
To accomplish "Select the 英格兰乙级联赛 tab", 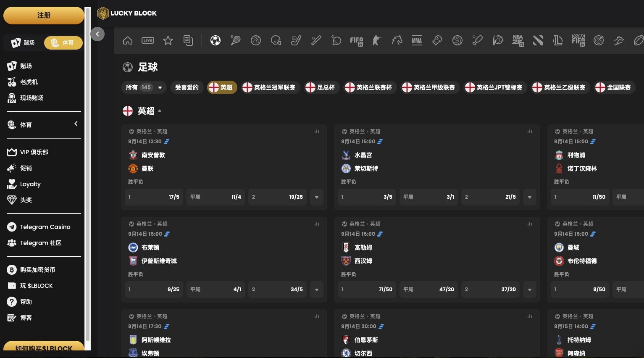I will click(x=560, y=87).
